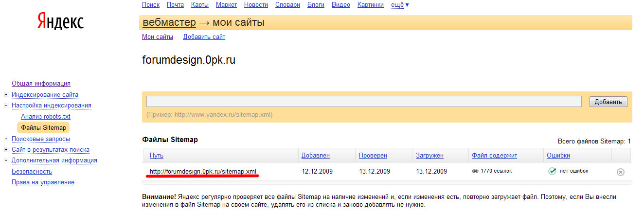Click the Всего файлов Sitemap: 1 text

(x=594, y=142)
